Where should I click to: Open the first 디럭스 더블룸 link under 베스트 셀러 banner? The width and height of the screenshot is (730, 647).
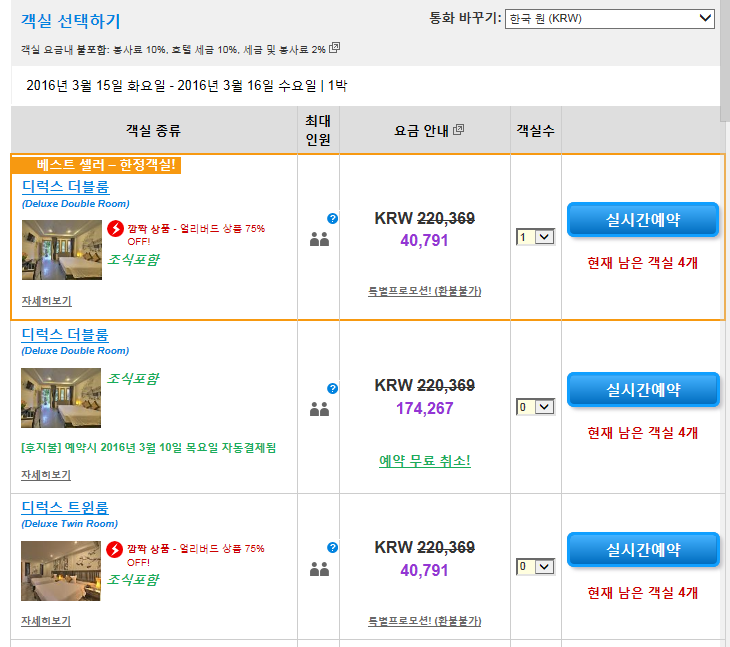66,187
